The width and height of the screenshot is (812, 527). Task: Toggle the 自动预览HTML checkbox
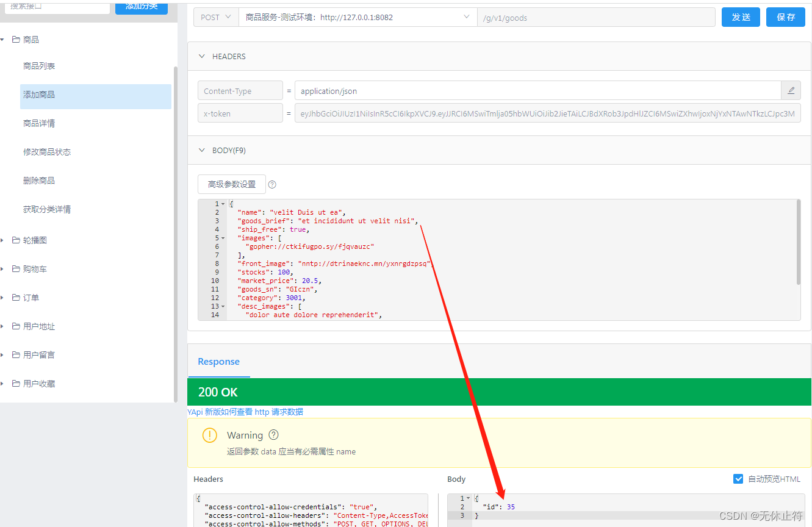point(739,479)
